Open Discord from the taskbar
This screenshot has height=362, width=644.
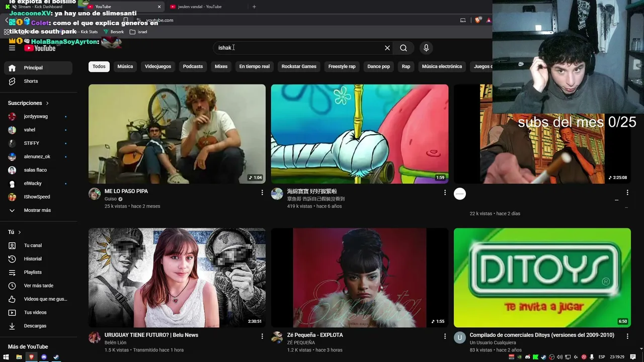(44, 357)
